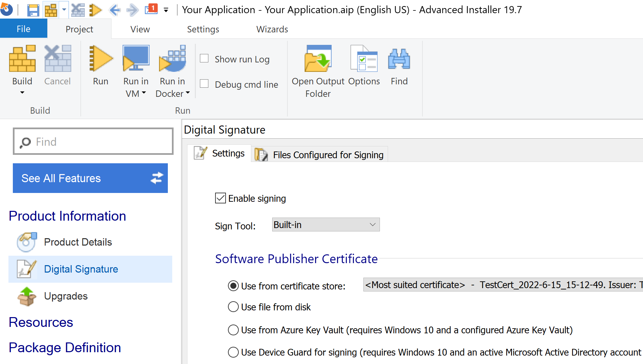This screenshot has height=364, width=643.
Task: Click the Upgrades box icon
Action: pyautogui.click(x=26, y=296)
